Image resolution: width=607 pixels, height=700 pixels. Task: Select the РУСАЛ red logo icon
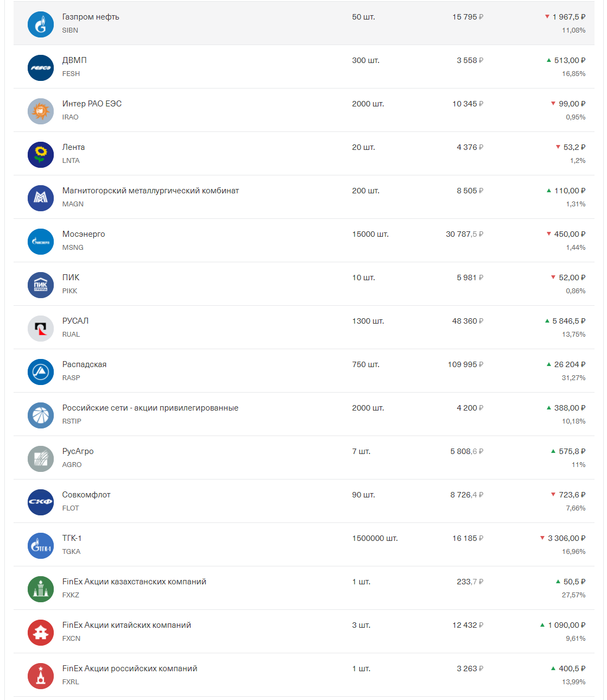(x=41, y=328)
